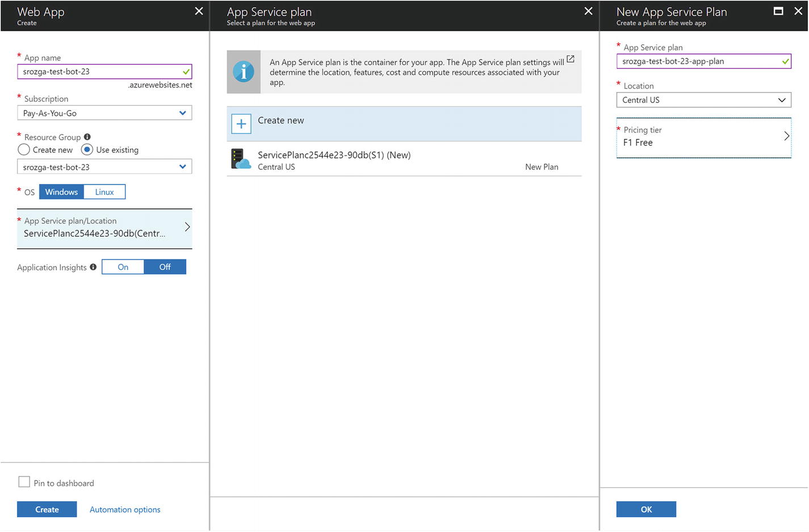Check the Pin to dashboard checkbox
The image size is (809, 532).
[24, 482]
